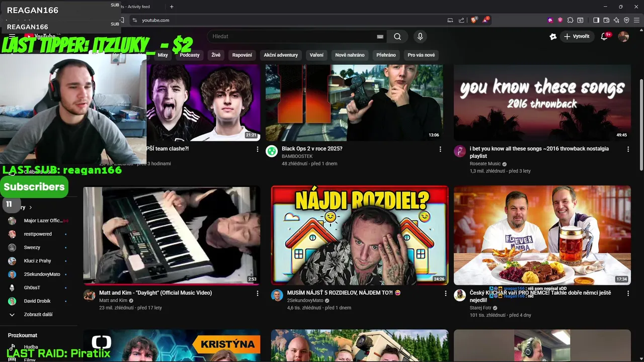Open Kluci z Prahy subscription channel
The width and height of the screenshot is (644, 362).
[x=39, y=261]
